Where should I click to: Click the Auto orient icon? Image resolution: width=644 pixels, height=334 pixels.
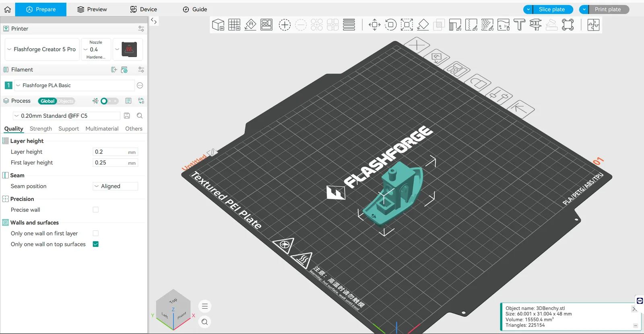pyautogui.click(x=250, y=25)
